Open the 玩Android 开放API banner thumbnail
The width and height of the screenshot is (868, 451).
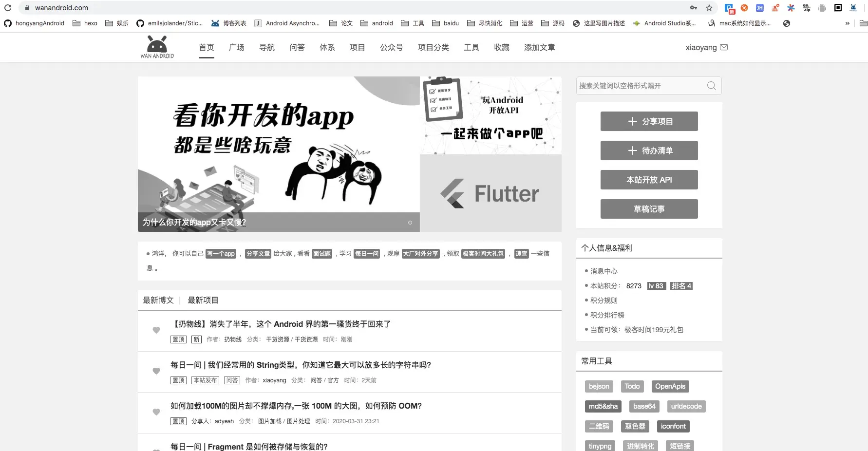[x=491, y=115]
